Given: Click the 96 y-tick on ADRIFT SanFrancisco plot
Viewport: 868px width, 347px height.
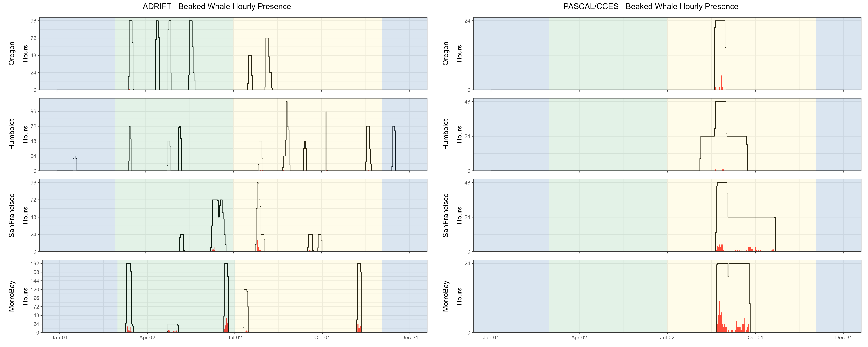Looking at the screenshot, I should [33, 183].
